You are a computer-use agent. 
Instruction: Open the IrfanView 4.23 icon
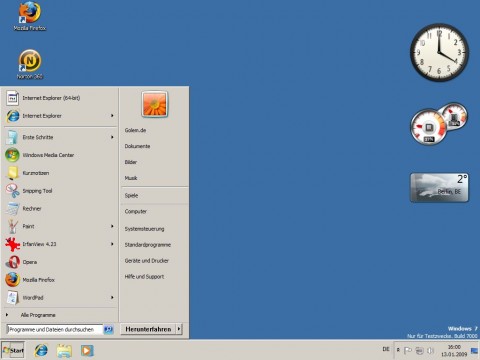13,244
